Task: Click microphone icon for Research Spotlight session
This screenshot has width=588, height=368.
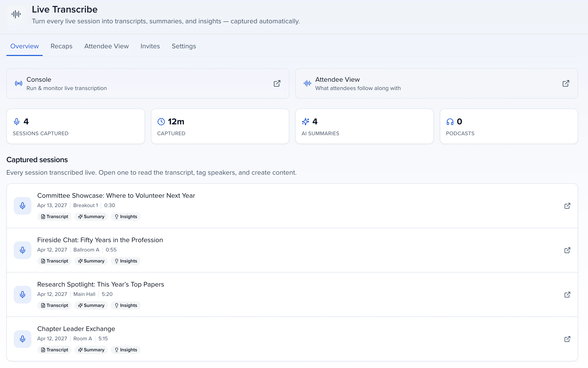Action: point(23,295)
